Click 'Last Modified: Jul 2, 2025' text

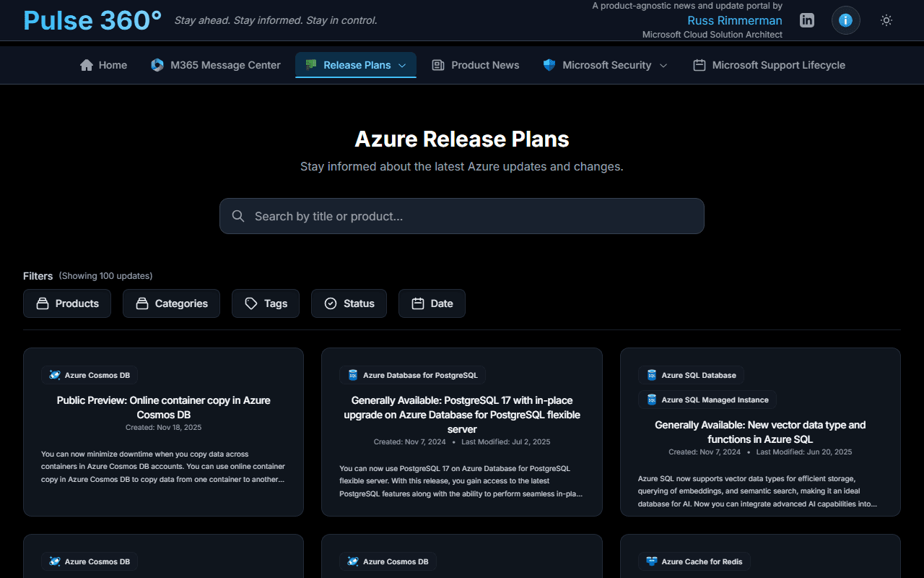[506, 442]
